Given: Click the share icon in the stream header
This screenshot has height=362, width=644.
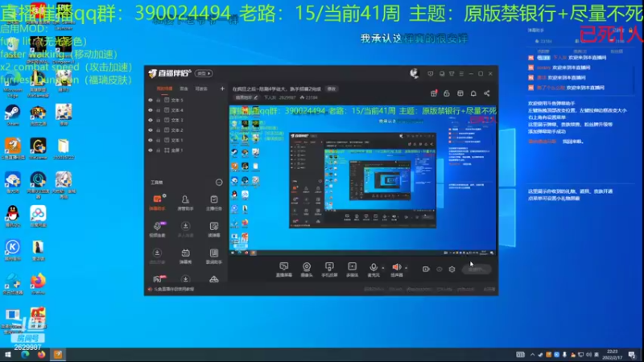Looking at the screenshot, I should point(487,93).
